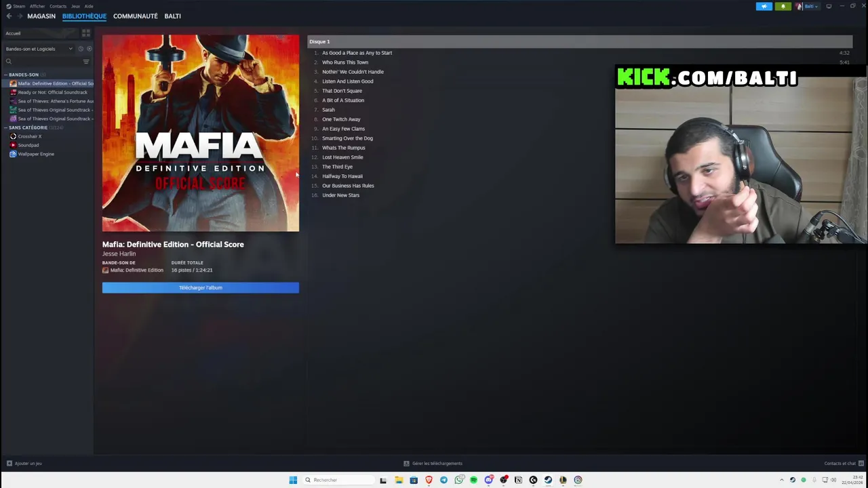
Task: Click the recent activity clock filter icon
Action: pos(81,49)
